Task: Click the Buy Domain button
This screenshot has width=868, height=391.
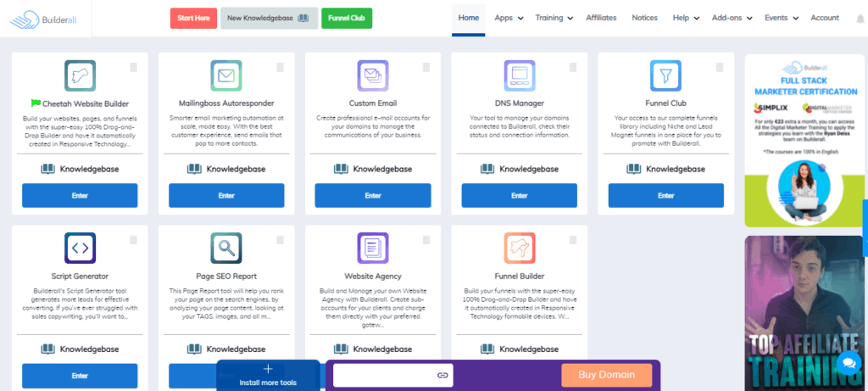Action: click(x=607, y=375)
